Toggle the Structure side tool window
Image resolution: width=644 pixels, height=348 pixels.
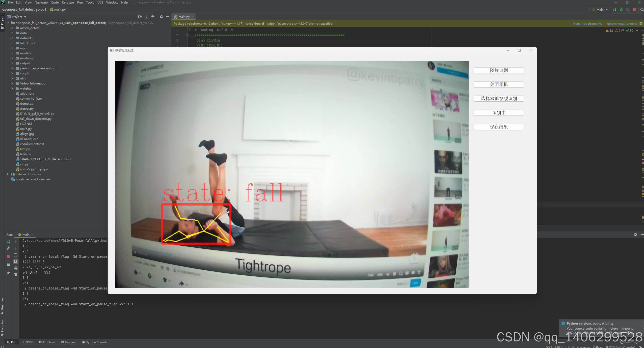2,306
